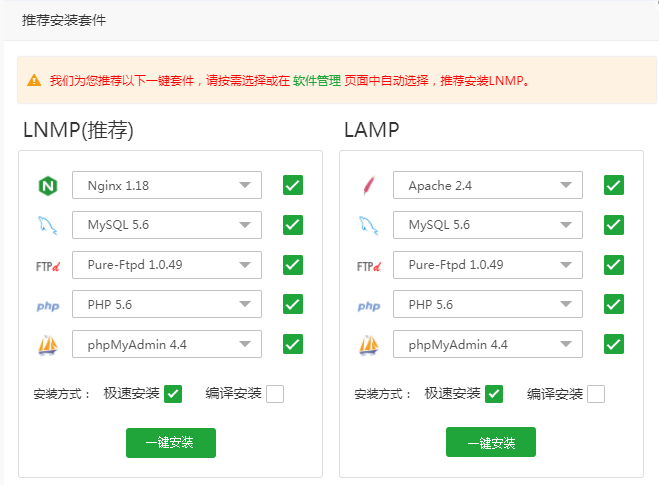The height and width of the screenshot is (485, 659).
Task: Open the 软件管理 link in notice
Action: tap(317, 81)
